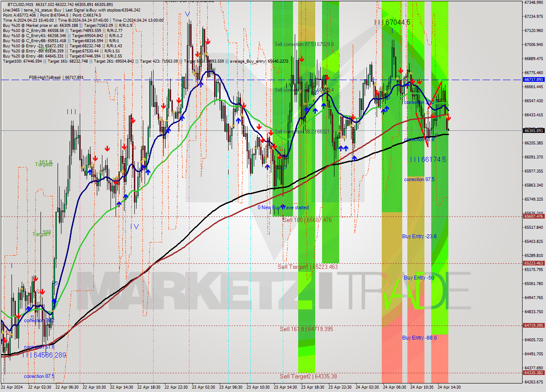Click the Sell Target2 64335.38 label

point(308,376)
